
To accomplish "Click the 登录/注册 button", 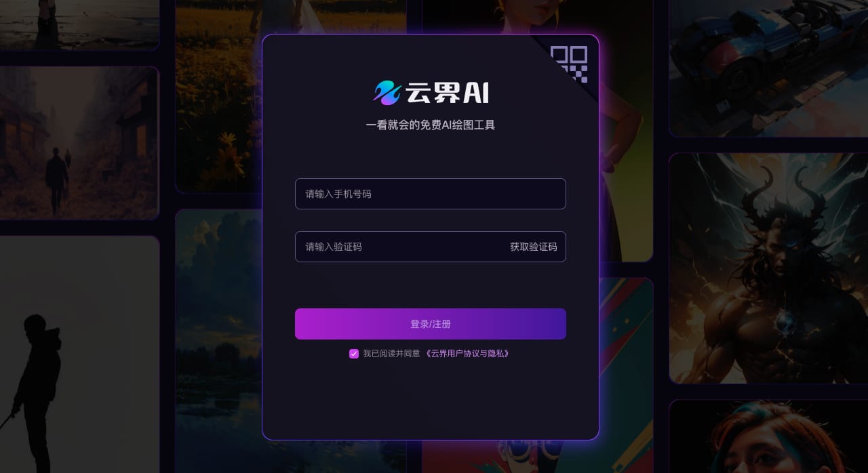I will [431, 324].
